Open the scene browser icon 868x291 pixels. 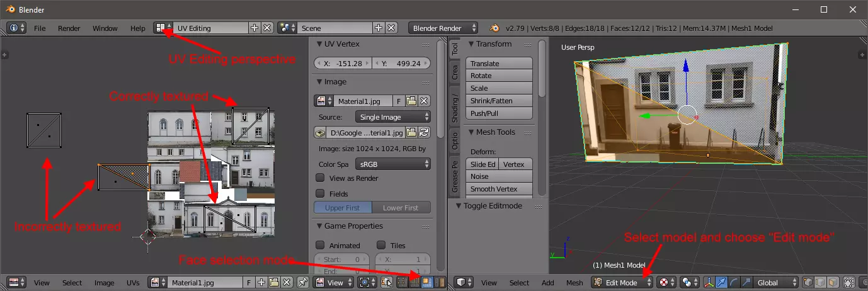(x=287, y=28)
